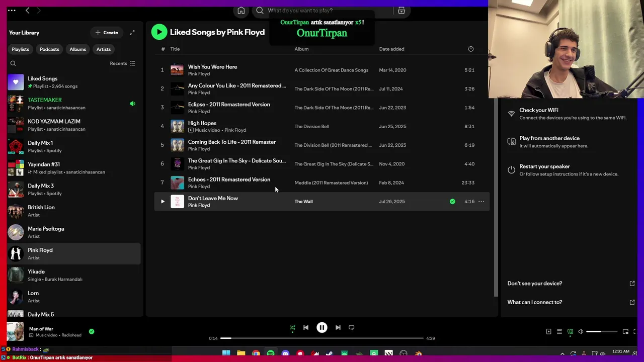644x362 pixels.
Task: Toggle repeat mode
Action: [x=352, y=328]
